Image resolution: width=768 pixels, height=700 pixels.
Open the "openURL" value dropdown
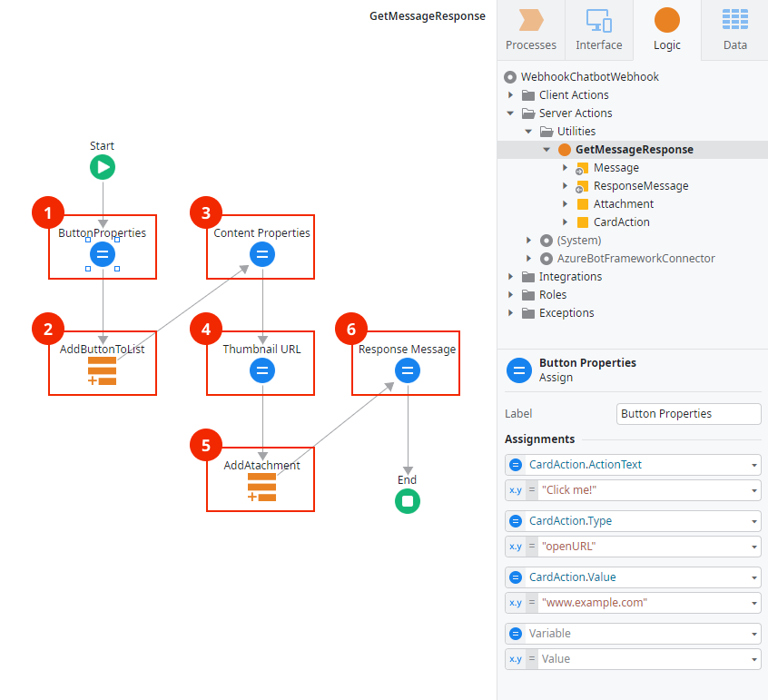point(756,546)
